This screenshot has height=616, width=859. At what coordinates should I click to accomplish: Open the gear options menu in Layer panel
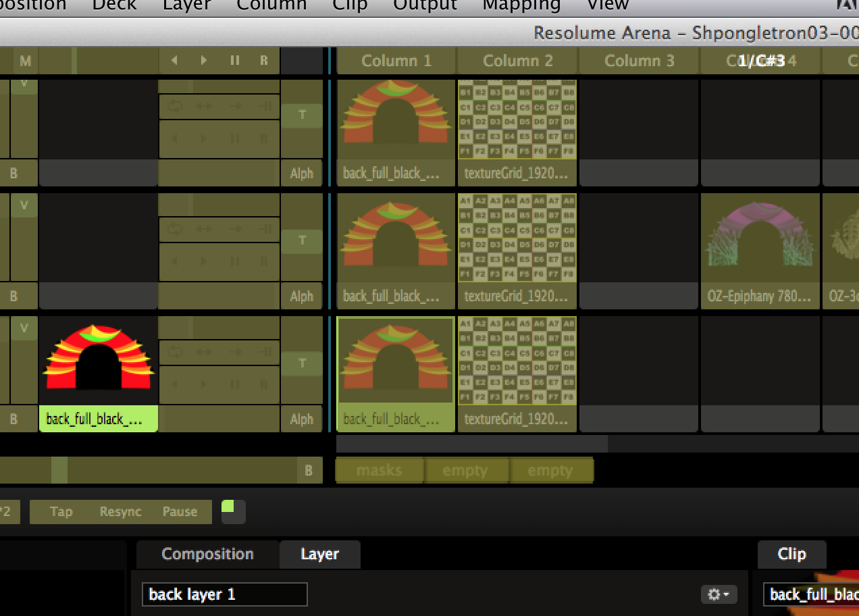pos(718,594)
